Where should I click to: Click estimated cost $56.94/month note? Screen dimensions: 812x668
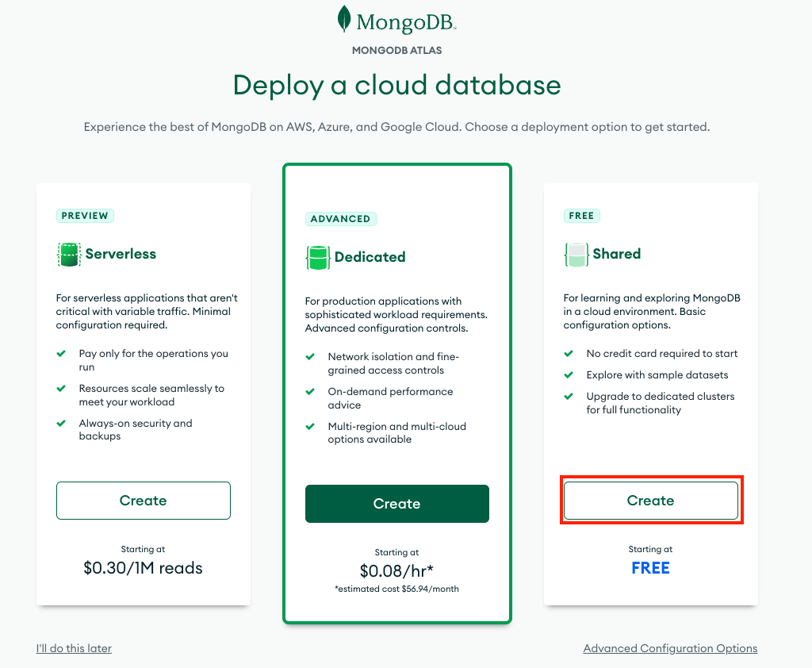coord(396,589)
